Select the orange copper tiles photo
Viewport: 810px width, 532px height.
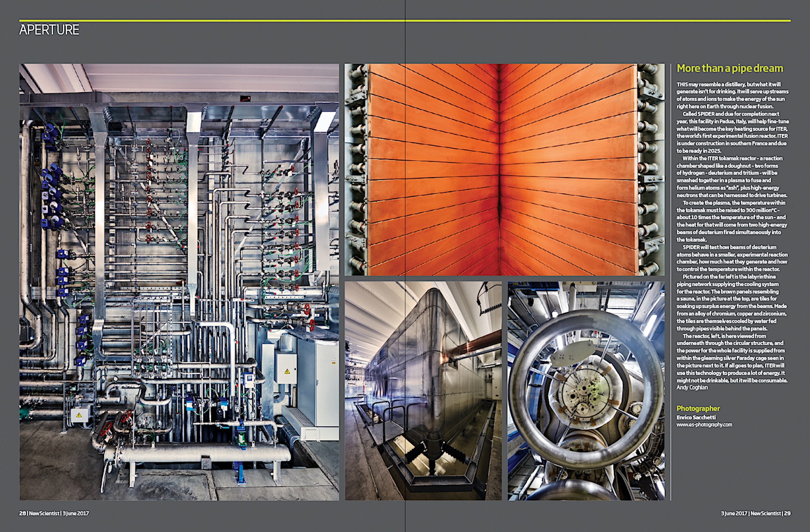[505, 170]
